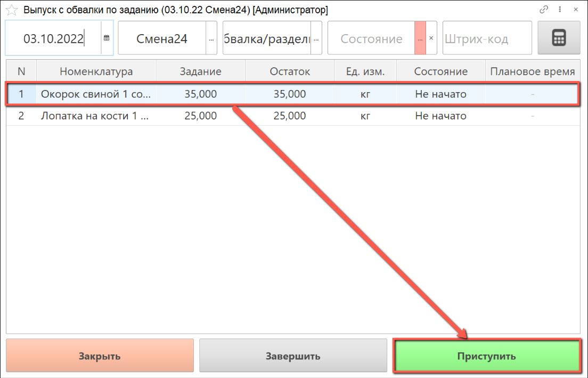The image size is (588, 378).
Task: Select the Лопатка на кости row
Action: 96,116
